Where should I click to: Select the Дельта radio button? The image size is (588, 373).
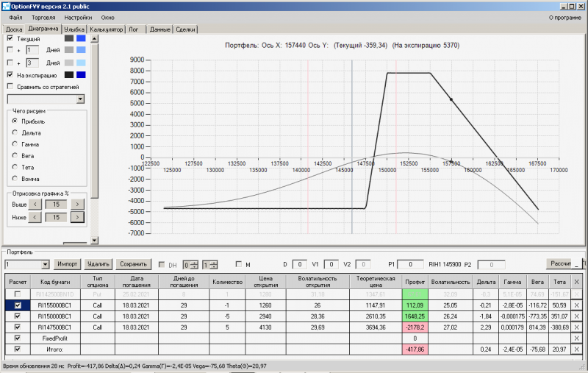coord(15,132)
